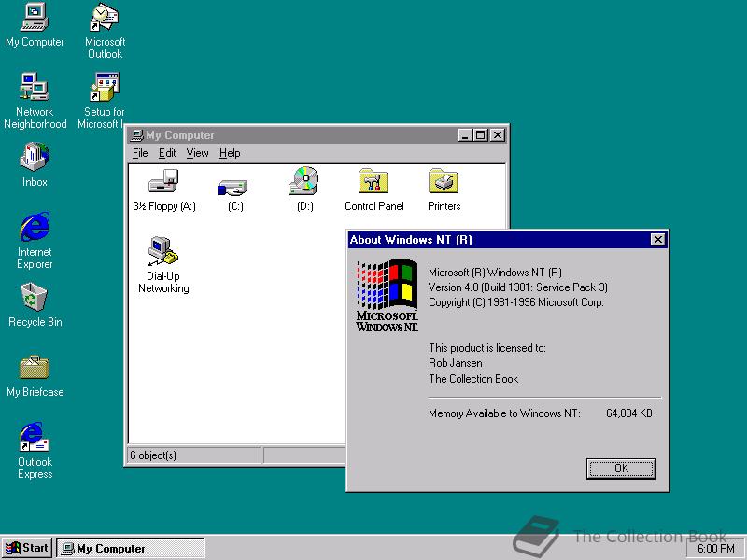Screen dimensions: 747x560
Task: Click 'Memory Available to Windows NT:' label
Action: click(x=504, y=413)
